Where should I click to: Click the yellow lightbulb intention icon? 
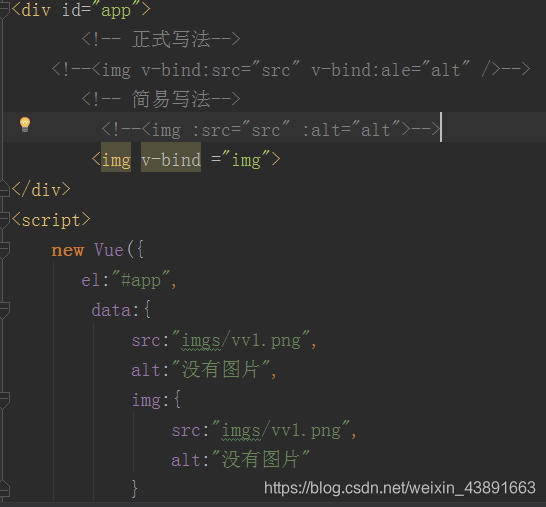click(x=25, y=124)
